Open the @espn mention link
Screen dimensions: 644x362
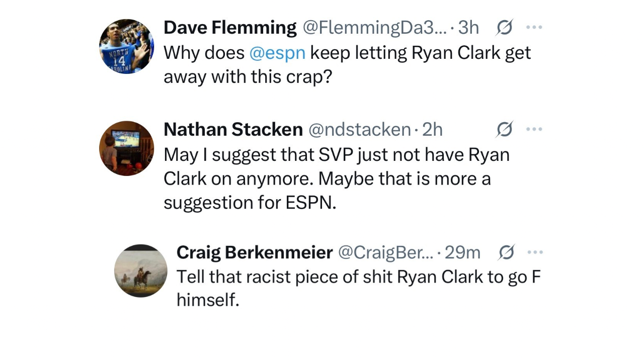tap(277, 52)
